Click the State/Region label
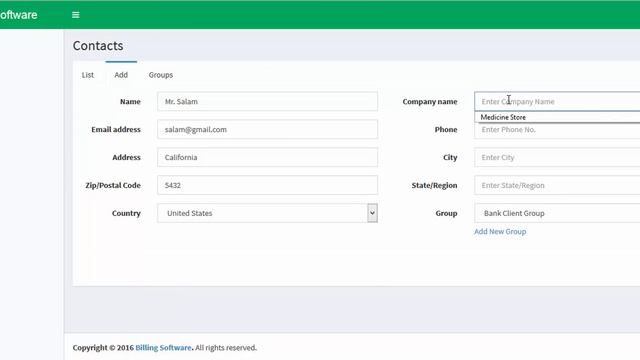This screenshot has width=640, height=360. 434,185
